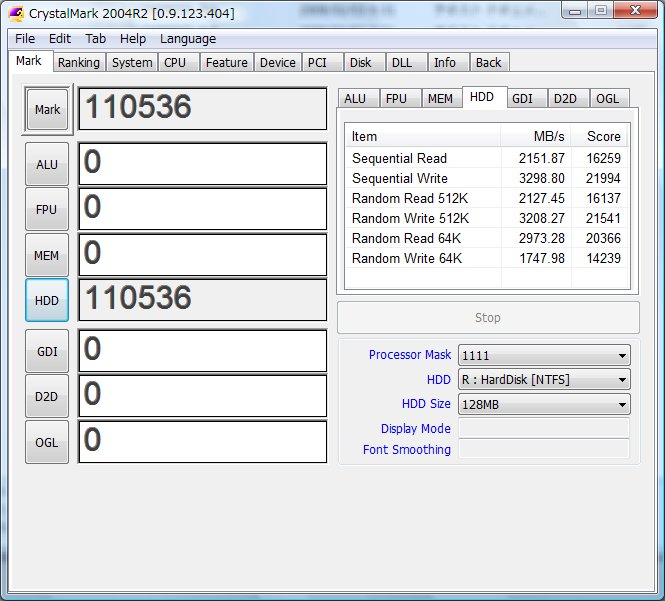Switch to the Feature tab
This screenshot has height=601, width=665.
[226, 62]
